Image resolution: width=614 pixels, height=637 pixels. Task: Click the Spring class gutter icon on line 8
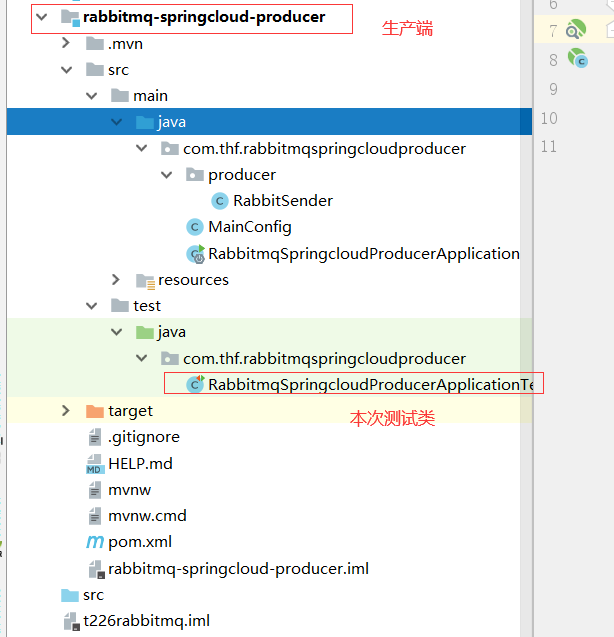click(578, 58)
